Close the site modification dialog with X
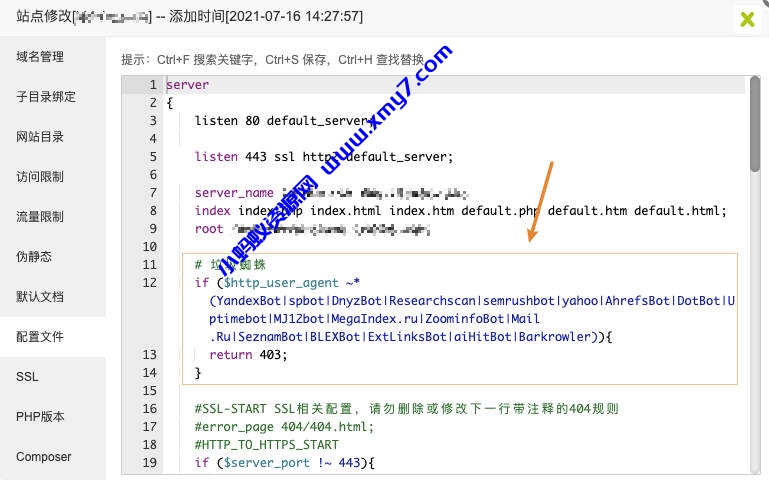Screen dimensions: 769x482 click(747, 19)
